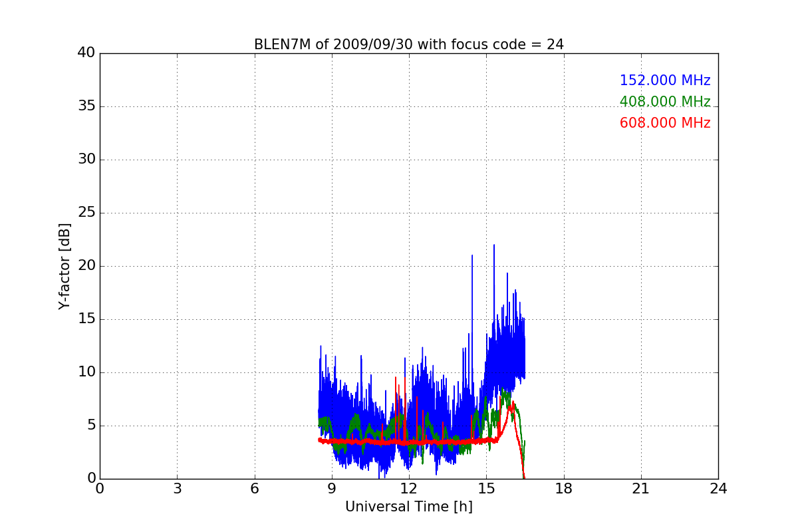Click the Y-factor [dB] axis label

click(65, 266)
